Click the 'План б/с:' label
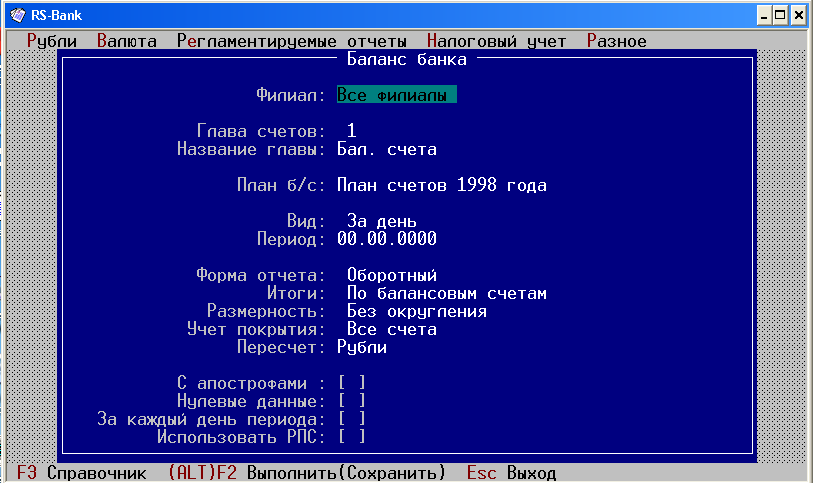The image size is (813, 483). point(281,185)
